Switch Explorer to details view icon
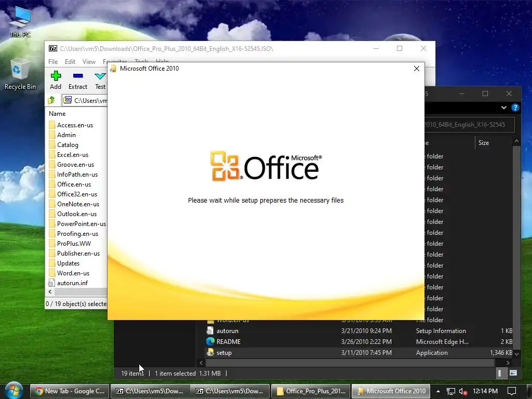This screenshot has height=399, width=532. [x=499, y=373]
